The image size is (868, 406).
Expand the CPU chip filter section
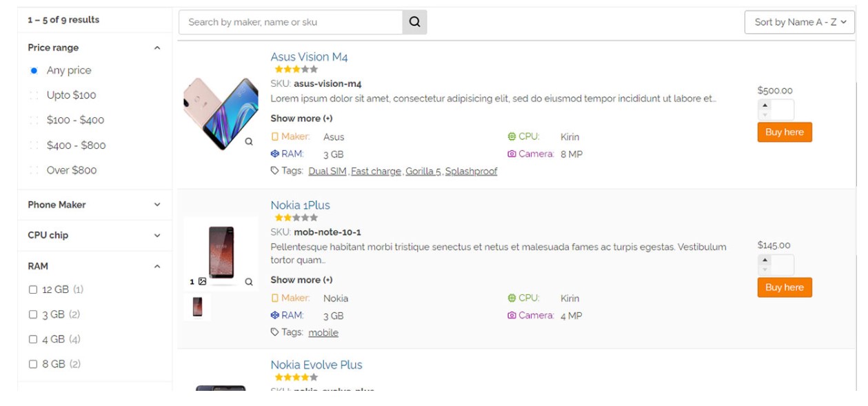[157, 235]
